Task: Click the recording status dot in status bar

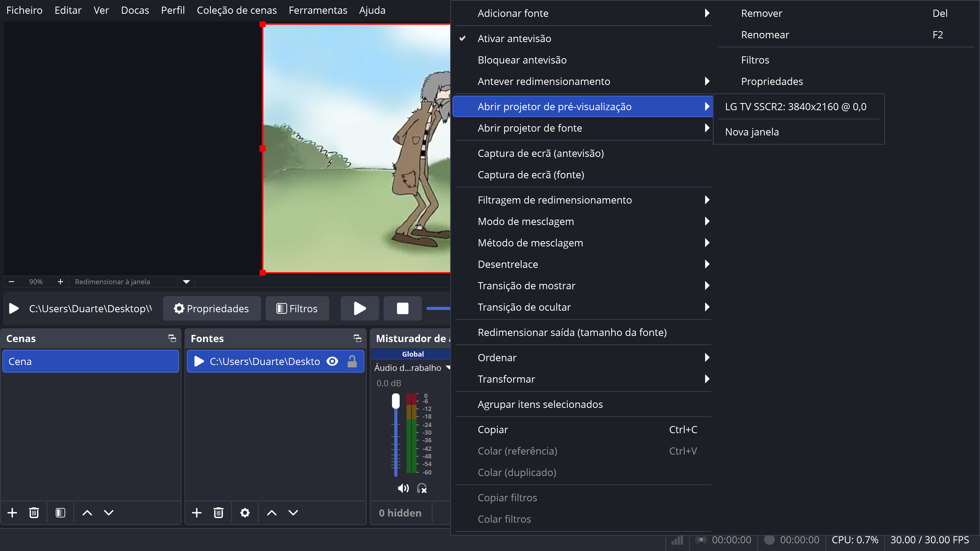Action: 769,540
